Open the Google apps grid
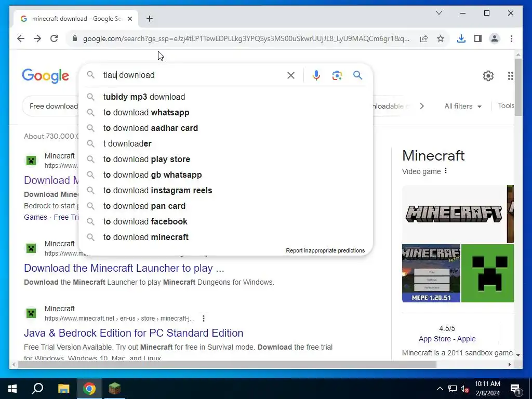This screenshot has height=399, width=532. (x=510, y=76)
